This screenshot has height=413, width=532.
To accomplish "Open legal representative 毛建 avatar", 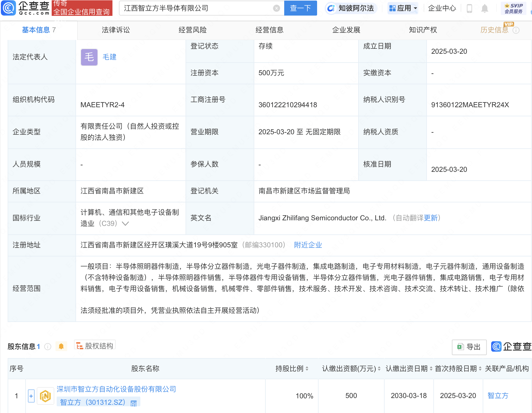I will tap(89, 57).
